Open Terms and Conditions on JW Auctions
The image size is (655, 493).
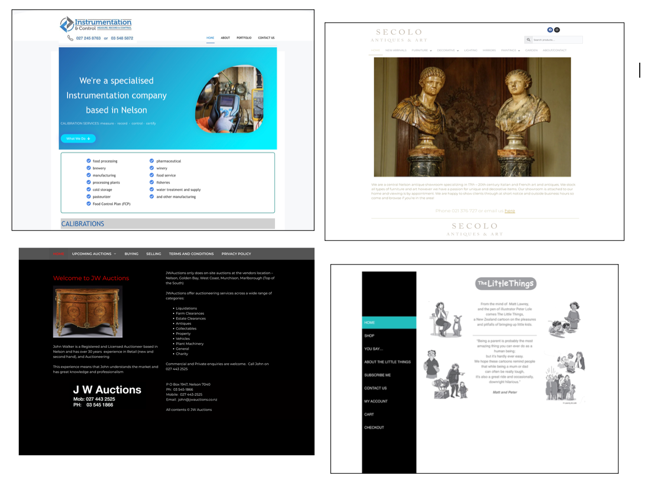coord(191,254)
